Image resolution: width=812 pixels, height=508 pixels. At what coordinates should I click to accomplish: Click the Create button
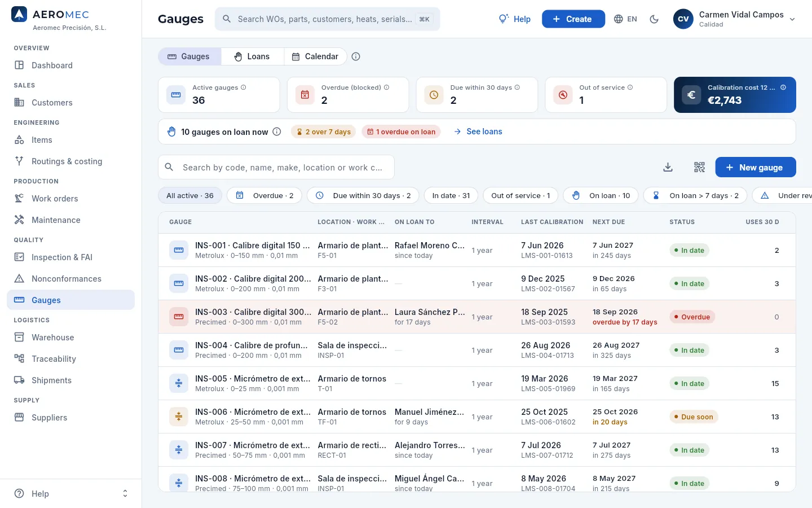(x=573, y=19)
